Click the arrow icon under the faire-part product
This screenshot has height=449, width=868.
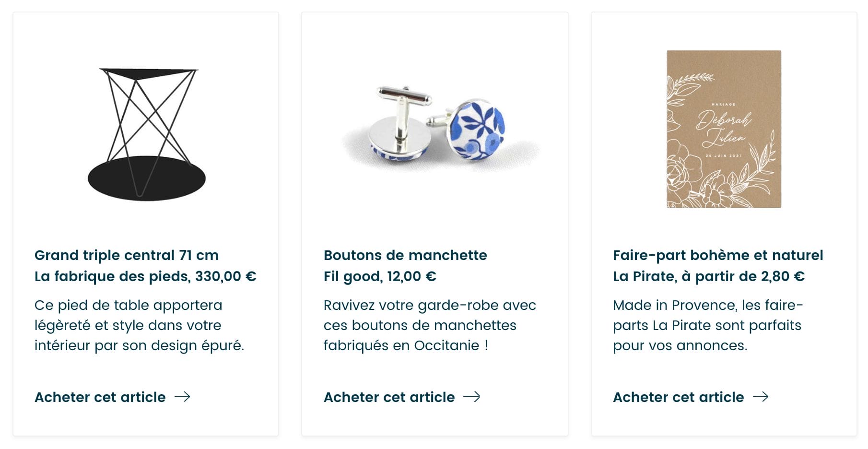(761, 397)
